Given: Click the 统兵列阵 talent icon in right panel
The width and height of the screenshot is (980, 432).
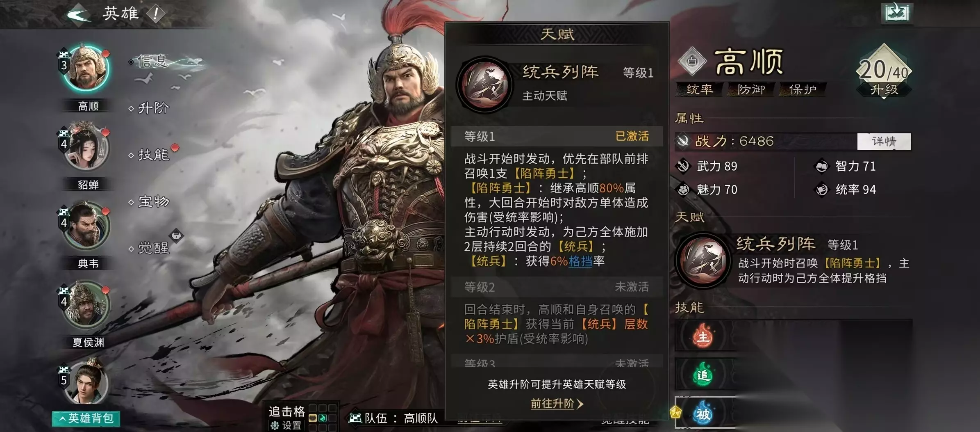Looking at the screenshot, I should [x=703, y=260].
